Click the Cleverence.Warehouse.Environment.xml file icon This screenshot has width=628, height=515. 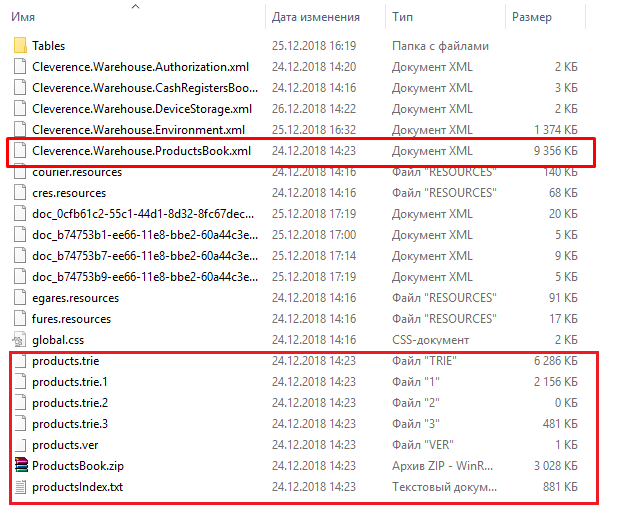pos(20,130)
